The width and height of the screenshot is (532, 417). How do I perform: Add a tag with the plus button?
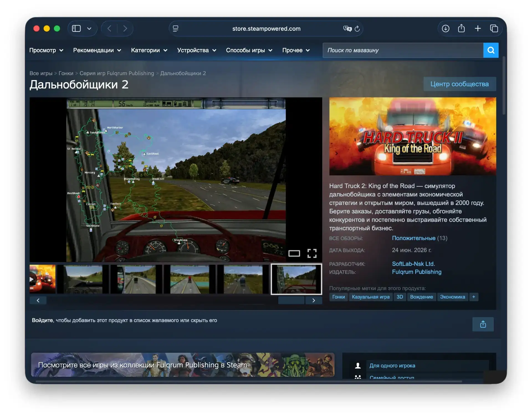tap(474, 297)
